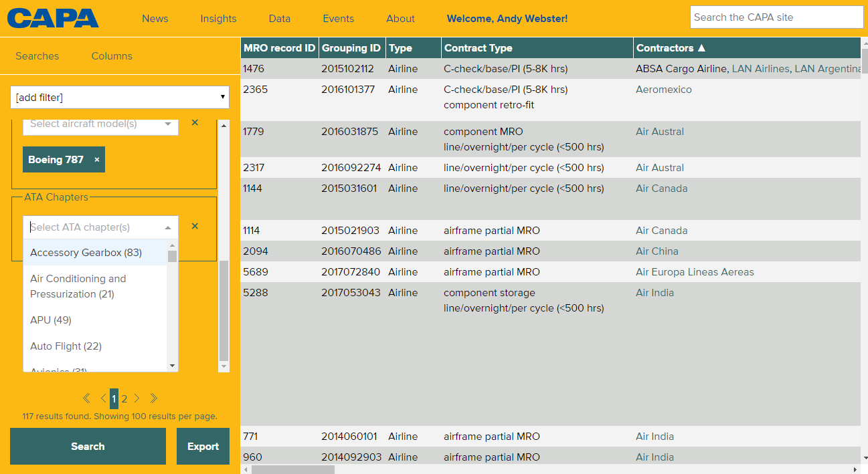Click the CAPA logo
Screen dimensions: 868x474
(53, 18)
